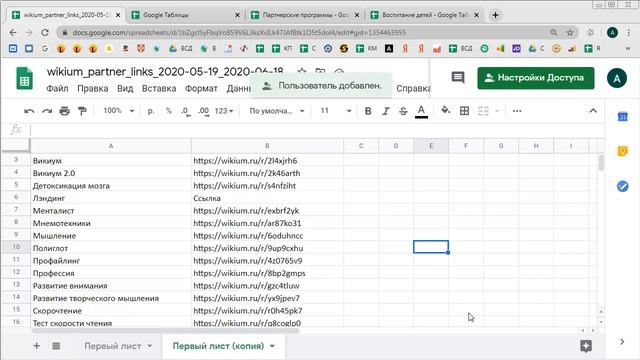
Task: Open the zoom level dropdown
Action: pyautogui.click(x=118, y=111)
